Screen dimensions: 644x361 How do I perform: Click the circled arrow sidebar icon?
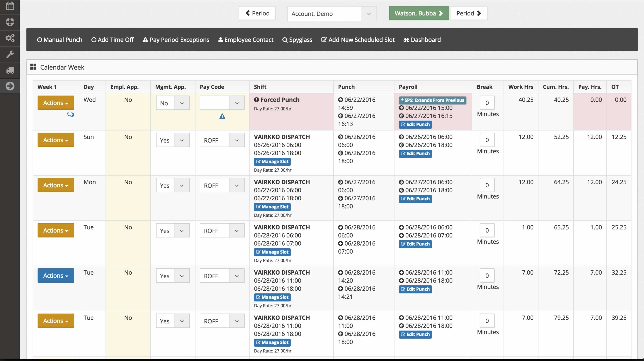pyautogui.click(x=10, y=86)
